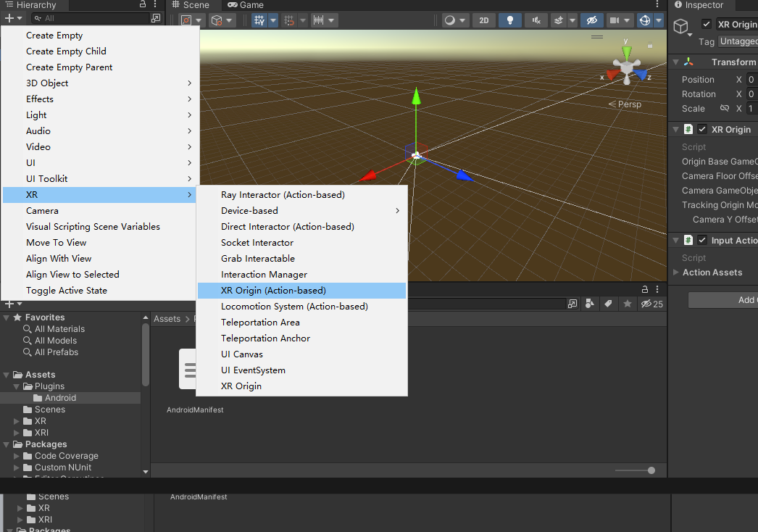
Task: Toggle scene lighting bulb icon
Action: [x=510, y=20]
